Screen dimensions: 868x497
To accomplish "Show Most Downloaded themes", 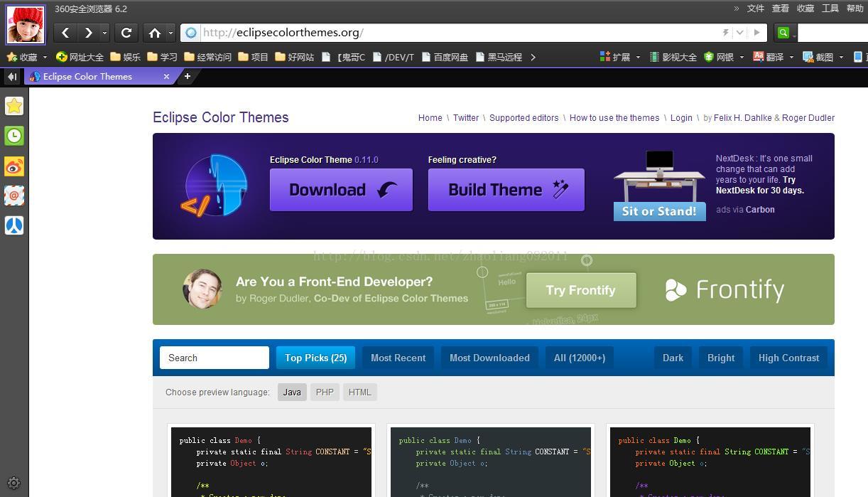I will click(x=489, y=358).
